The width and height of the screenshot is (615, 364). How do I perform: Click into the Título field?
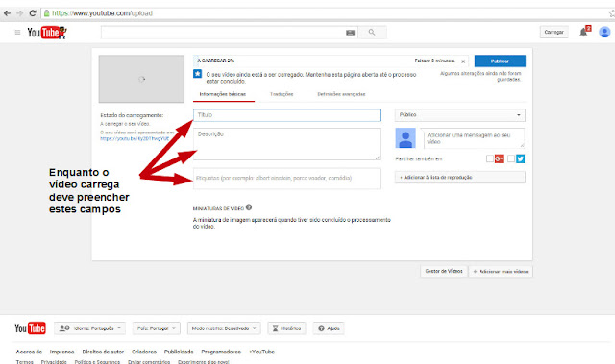[x=286, y=115]
